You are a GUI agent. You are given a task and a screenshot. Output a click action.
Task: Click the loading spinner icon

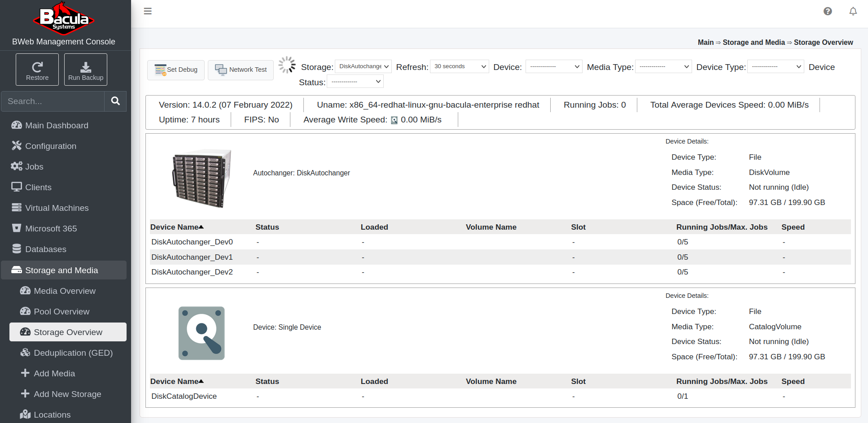(287, 65)
